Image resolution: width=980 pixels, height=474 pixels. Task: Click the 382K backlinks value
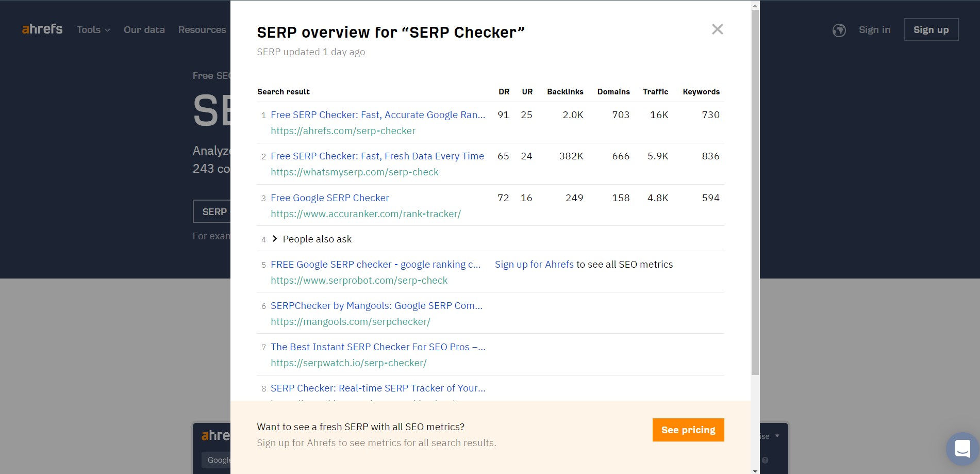click(571, 156)
